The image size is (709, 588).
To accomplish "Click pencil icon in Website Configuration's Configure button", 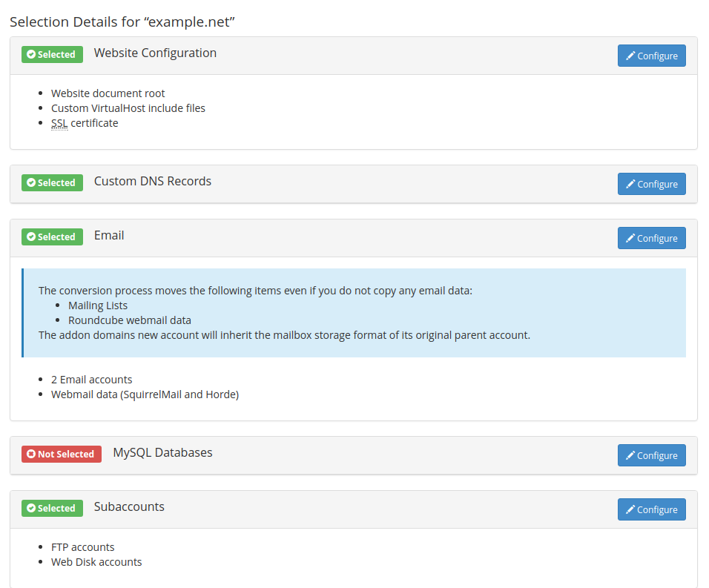I will [630, 56].
